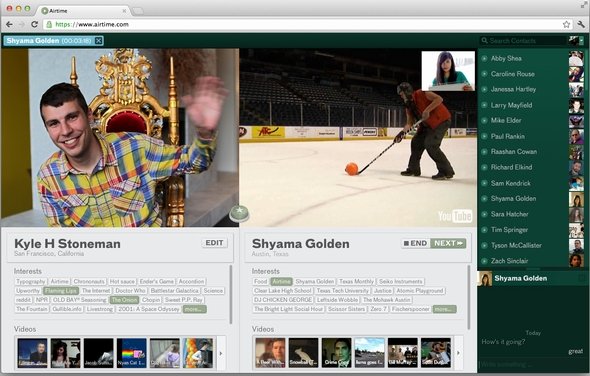
Task: Open Tyson McCallister's avatar picture
Action: (576, 246)
